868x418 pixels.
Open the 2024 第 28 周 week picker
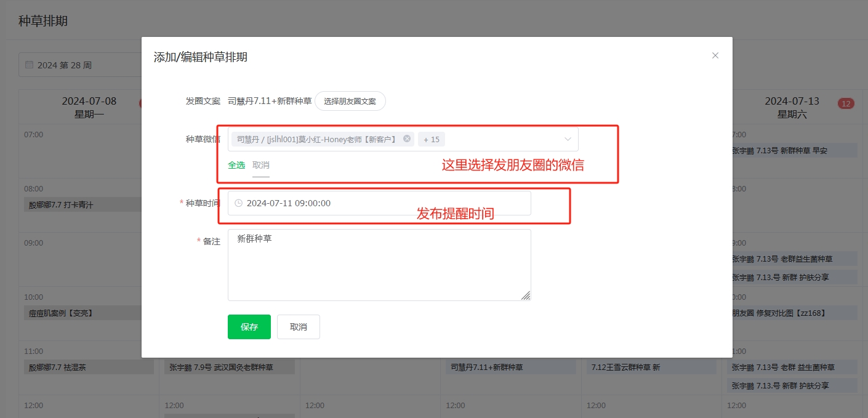(80, 65)
